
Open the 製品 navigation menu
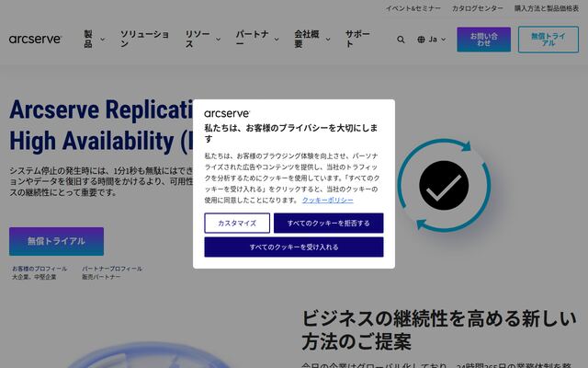[x=88, y=39]
